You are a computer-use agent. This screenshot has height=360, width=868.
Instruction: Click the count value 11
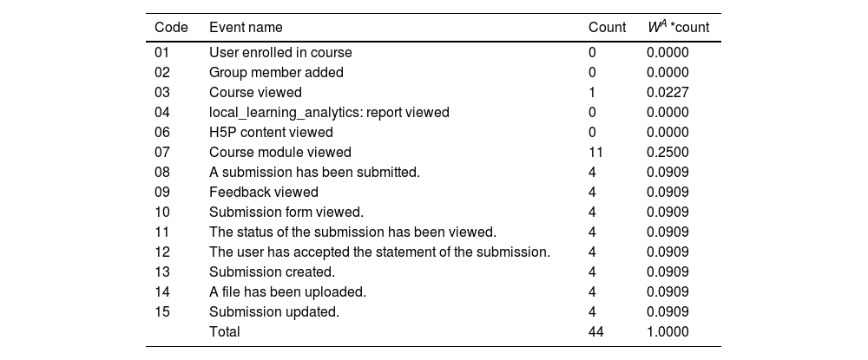point(595,153)
